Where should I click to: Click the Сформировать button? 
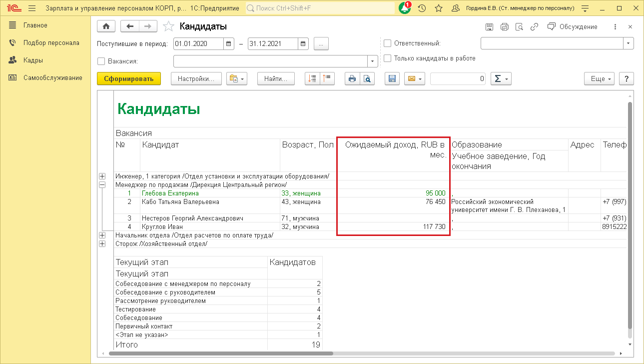click(129, 78)
